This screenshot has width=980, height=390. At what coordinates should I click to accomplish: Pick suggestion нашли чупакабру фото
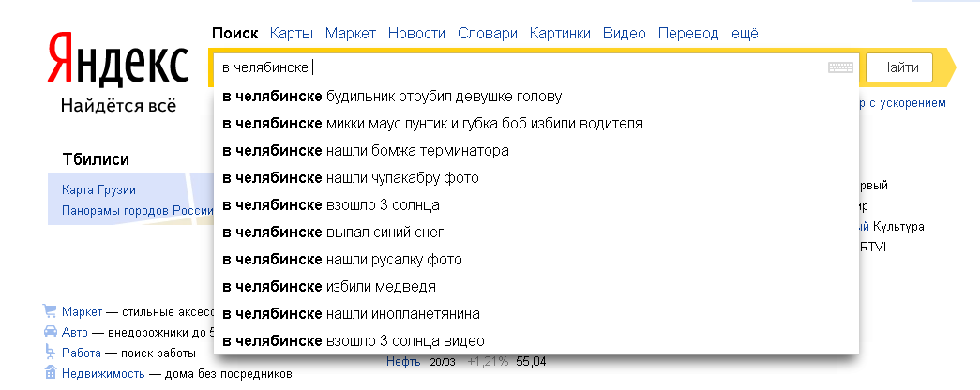(x=536, y=178)
